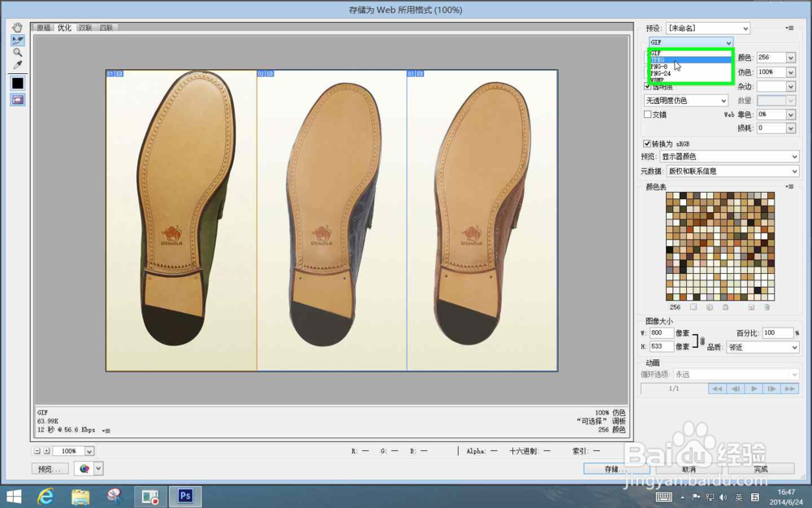Select the Hand tool
This screenshot has height=508, width=812.
[18, 27]
